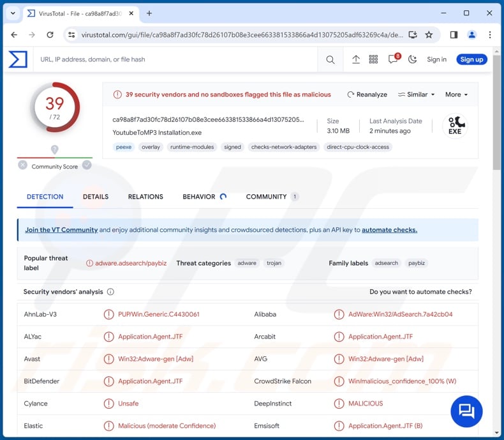504x440 pixels.
Task: Click the search input field
Action: click(175, 59)
